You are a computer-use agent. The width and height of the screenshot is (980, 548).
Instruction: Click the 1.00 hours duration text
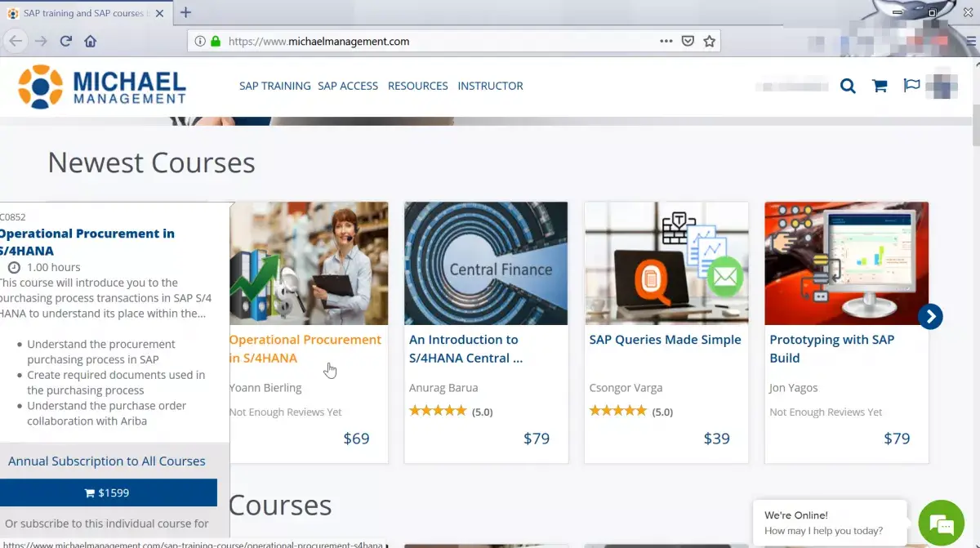(x=54, y=267)
